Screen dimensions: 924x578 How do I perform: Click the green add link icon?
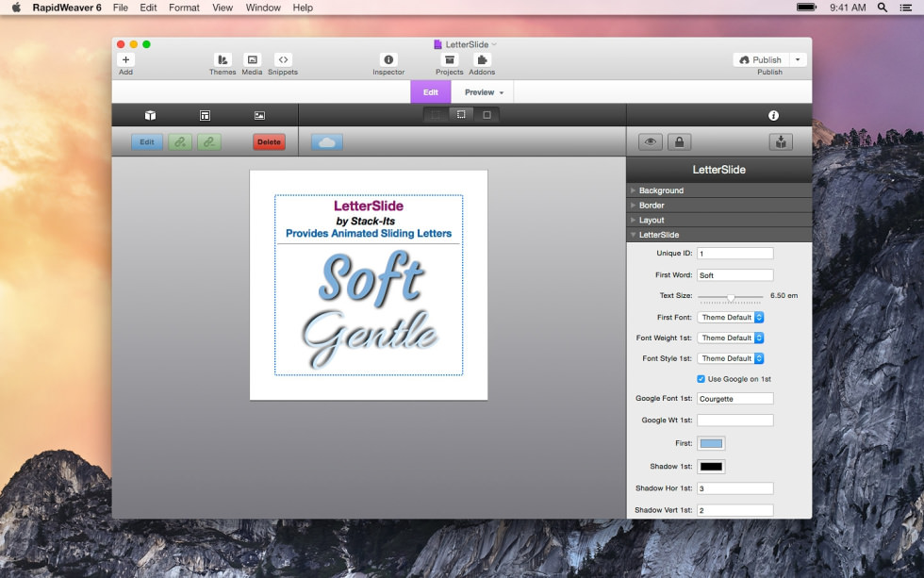[180, 142]
